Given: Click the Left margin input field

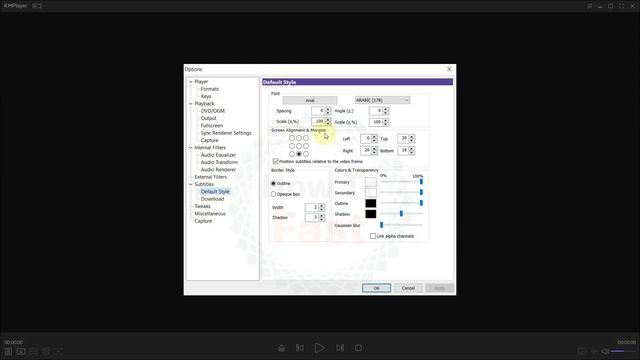Looking at the screenshot, I should coord(365,139).
